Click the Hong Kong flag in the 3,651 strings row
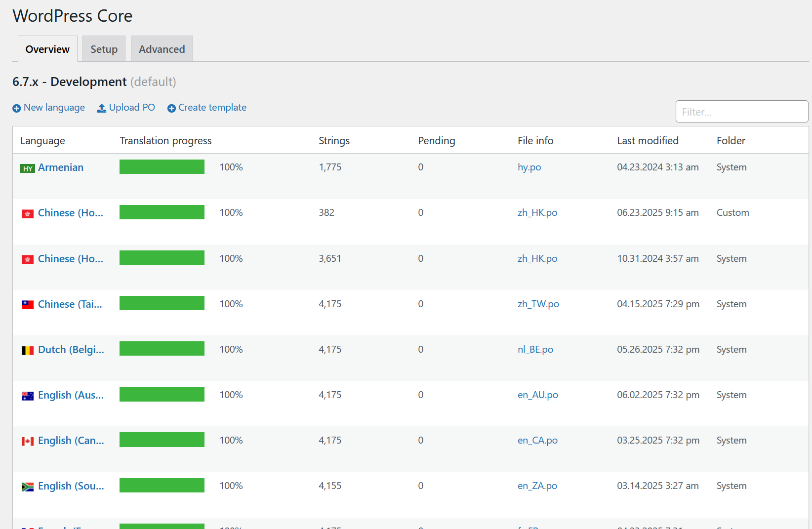Viewport: 812px width, 529px height. [28, 259]
